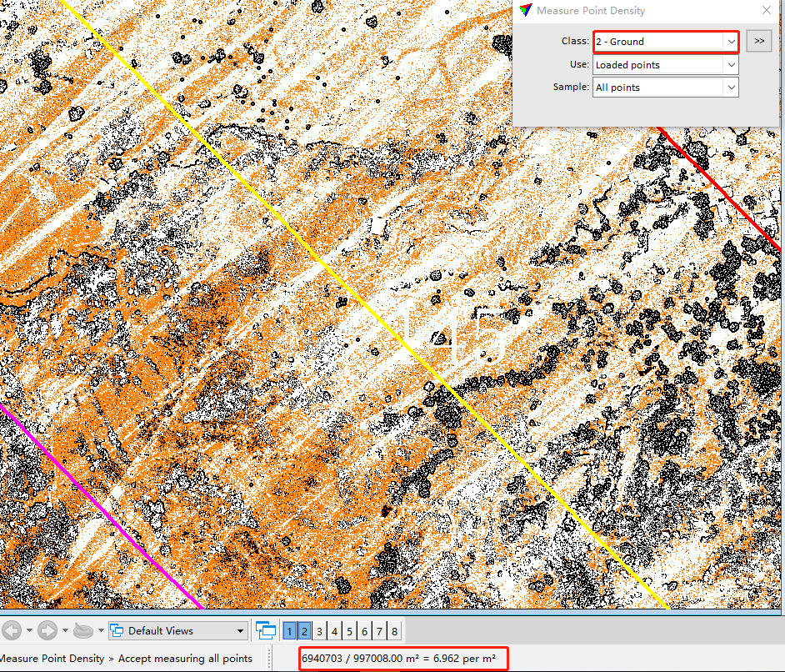Click the >> class selection button
This screenshot has height=672, width=785.
click(x=758, y=40)
